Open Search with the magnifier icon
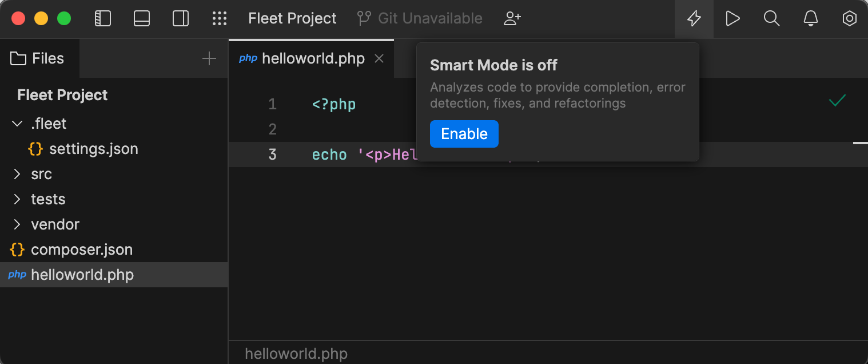 [771, 18]
